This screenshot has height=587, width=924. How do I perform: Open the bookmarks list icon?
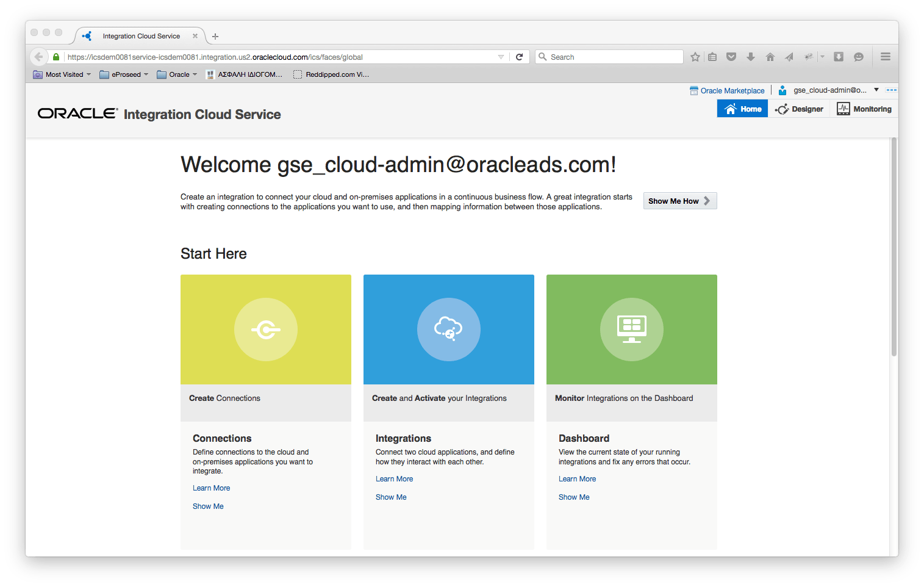coord(712,57)
